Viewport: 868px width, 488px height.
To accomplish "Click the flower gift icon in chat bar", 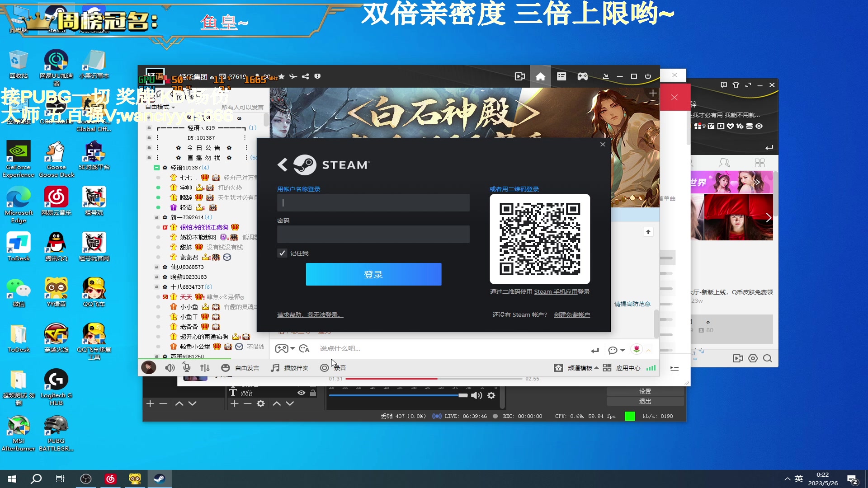I will coord(637,349).
